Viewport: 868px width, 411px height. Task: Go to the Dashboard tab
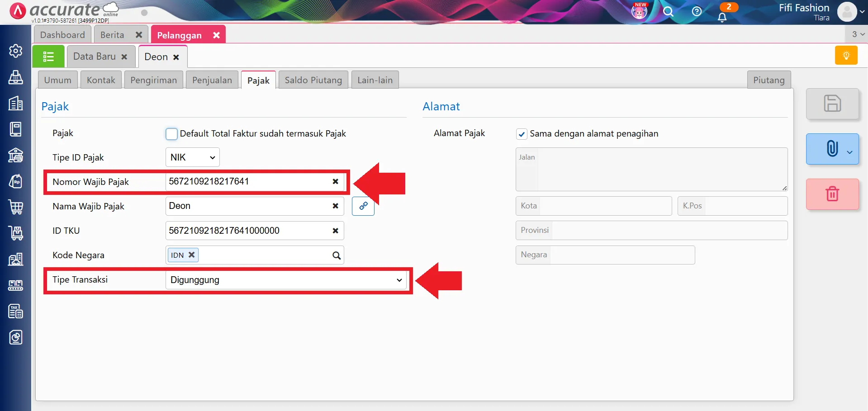[x=62, y=35]
